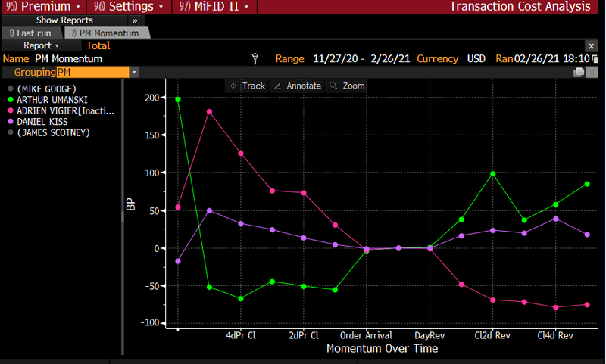Activate the Annotate pencil tool

tap(297, 86)
